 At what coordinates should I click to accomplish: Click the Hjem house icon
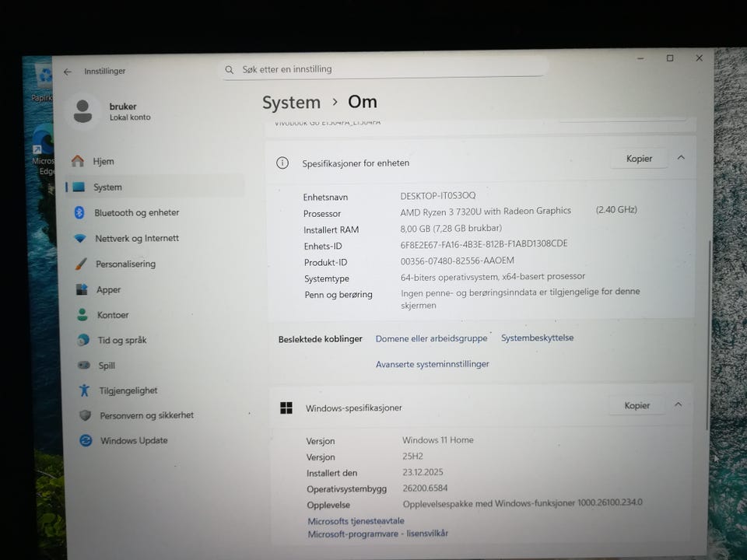[77, 161]
